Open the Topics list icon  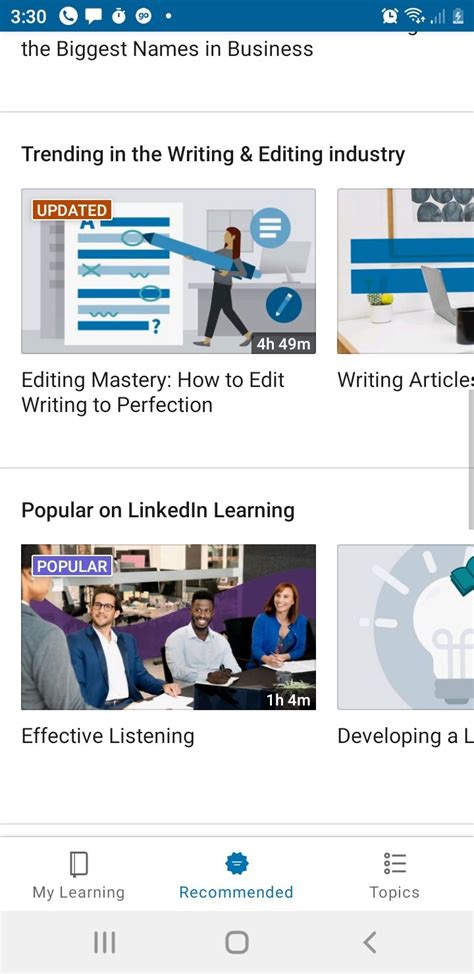coord(394,863)
